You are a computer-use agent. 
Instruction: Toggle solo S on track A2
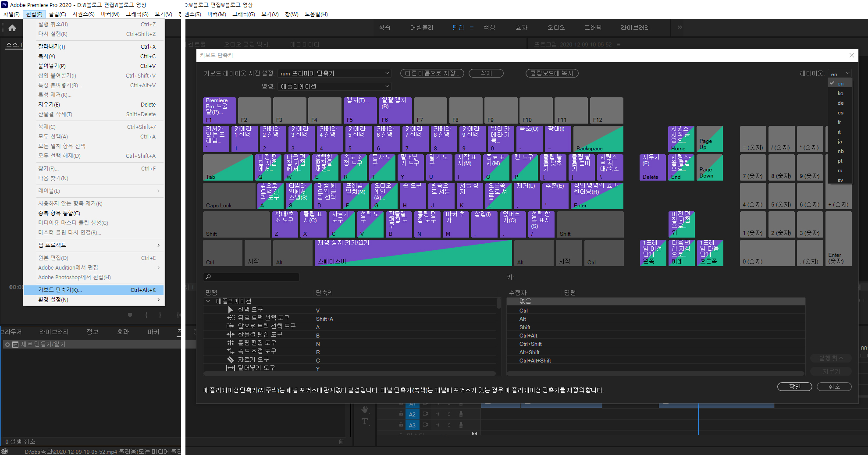[449, 414]
